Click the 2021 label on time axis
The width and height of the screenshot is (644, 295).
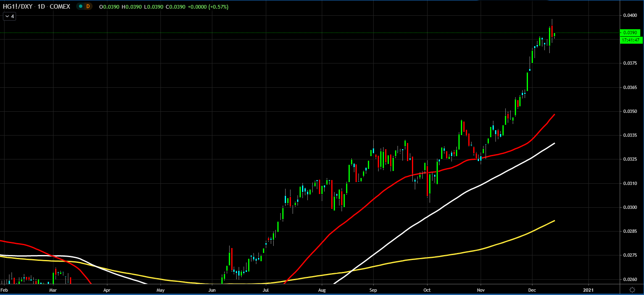[x=588, y=290]
